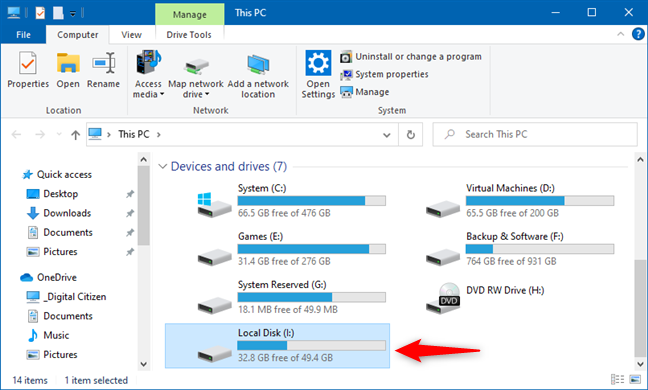Open Pictures under OneDrive

click(52, 354)
